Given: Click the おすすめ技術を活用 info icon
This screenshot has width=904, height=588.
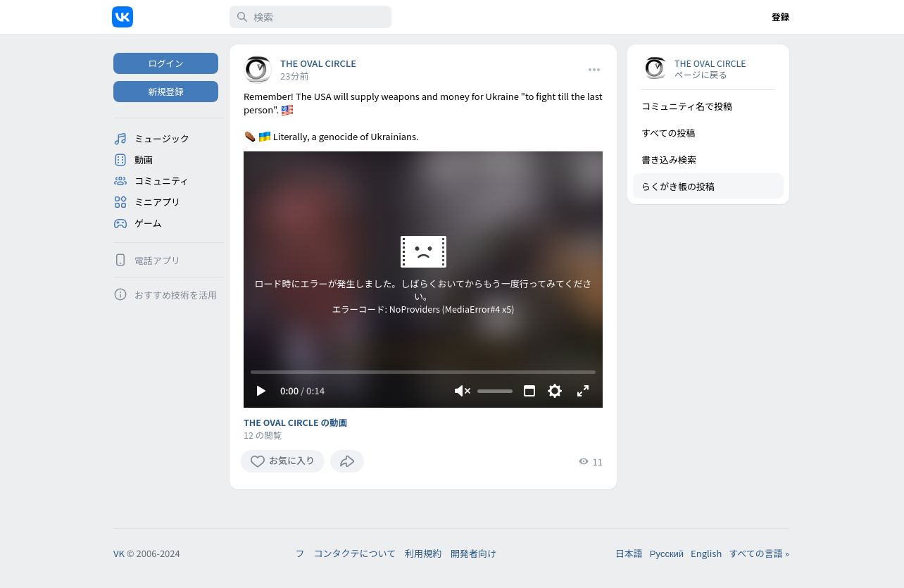Looking at the screenshot, I should coord(120,294).
